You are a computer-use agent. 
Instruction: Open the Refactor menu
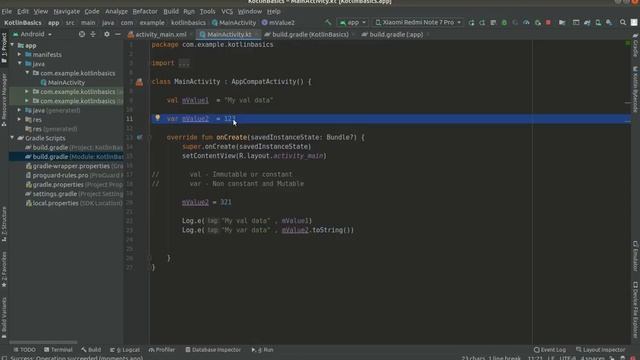[x=145, y=11]
